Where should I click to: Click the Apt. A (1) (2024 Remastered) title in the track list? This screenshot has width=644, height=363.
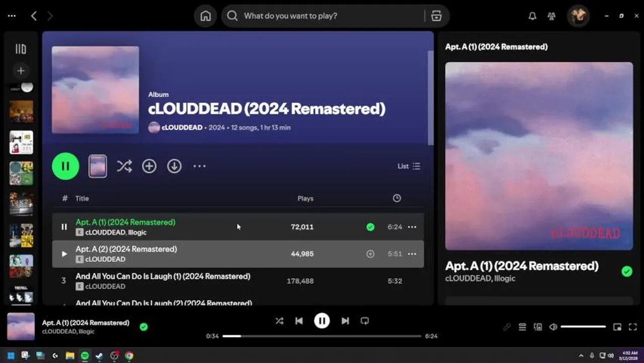(x=125, y=222)
